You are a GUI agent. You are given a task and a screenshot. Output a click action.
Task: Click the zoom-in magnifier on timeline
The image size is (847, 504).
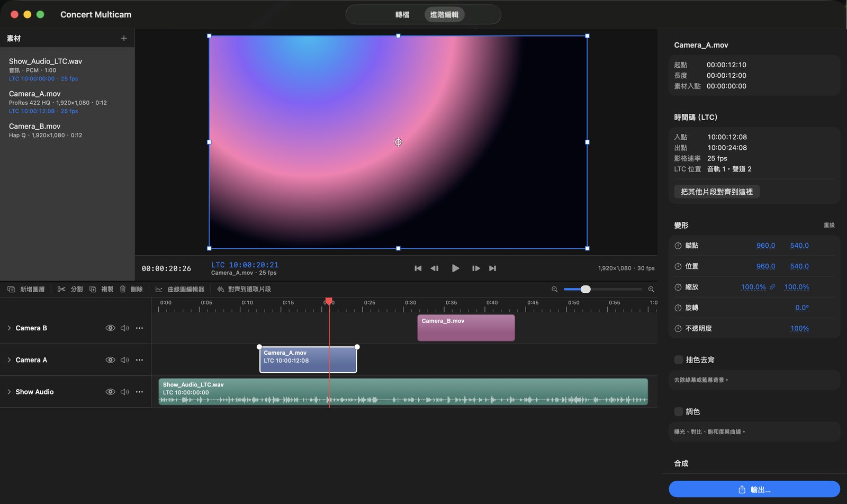tap(651, 289)
